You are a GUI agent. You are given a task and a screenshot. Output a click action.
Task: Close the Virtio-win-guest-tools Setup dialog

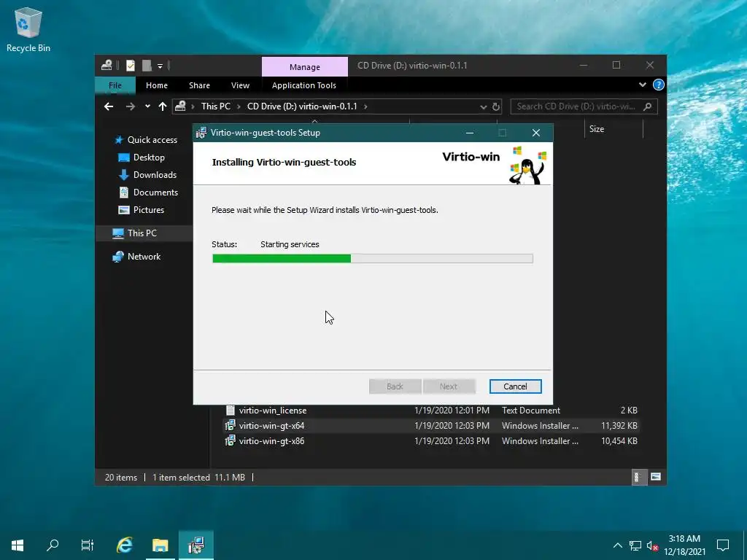point(536,133)
